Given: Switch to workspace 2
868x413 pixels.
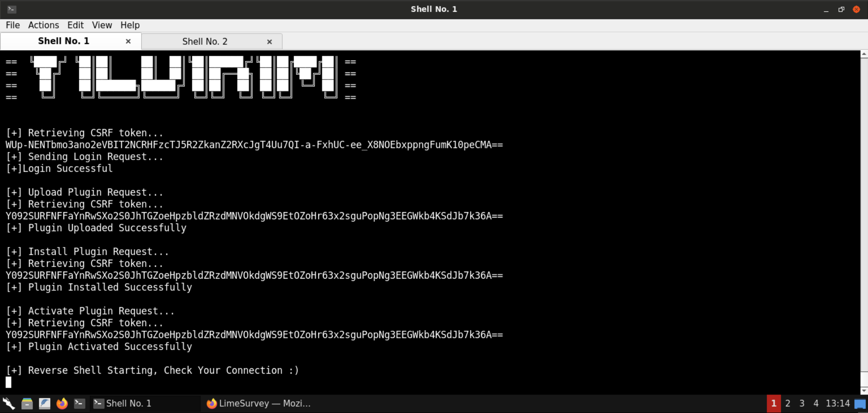Looking at the screenshot, I should pos(788,404).
